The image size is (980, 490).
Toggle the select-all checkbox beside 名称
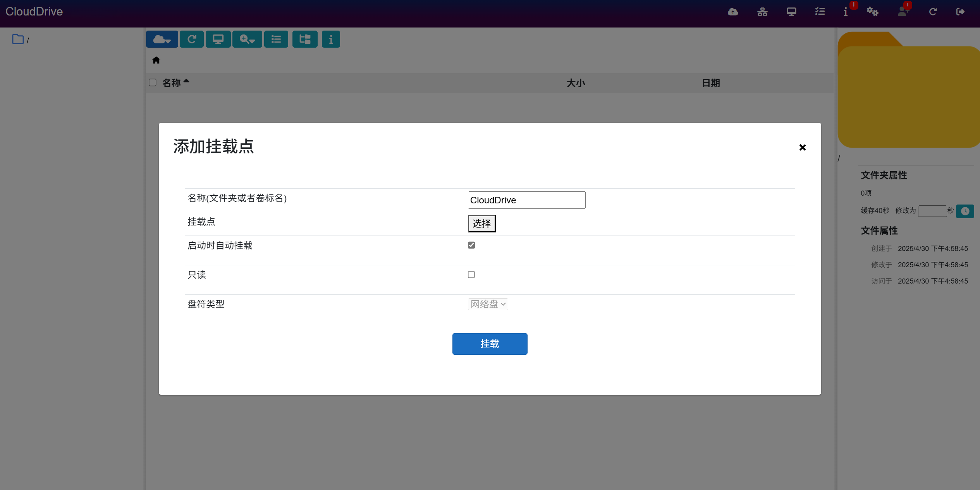tap(152, 83)
